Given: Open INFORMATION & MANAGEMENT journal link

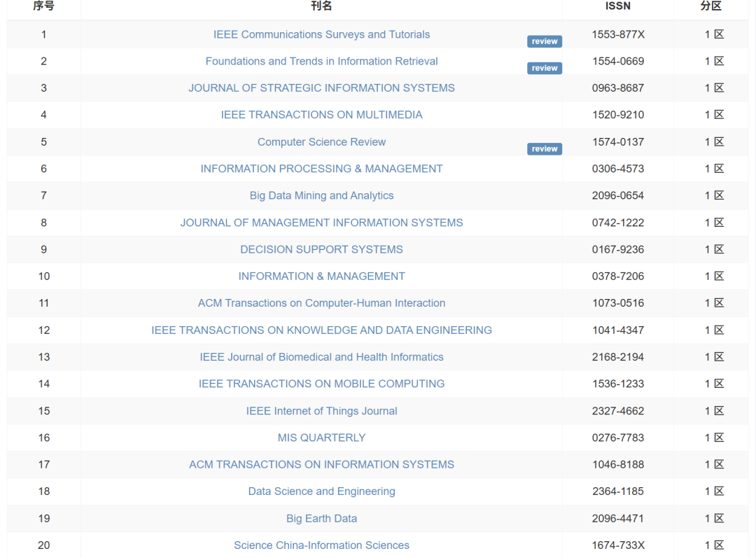Looking at the screenshot, I should 321,277.
